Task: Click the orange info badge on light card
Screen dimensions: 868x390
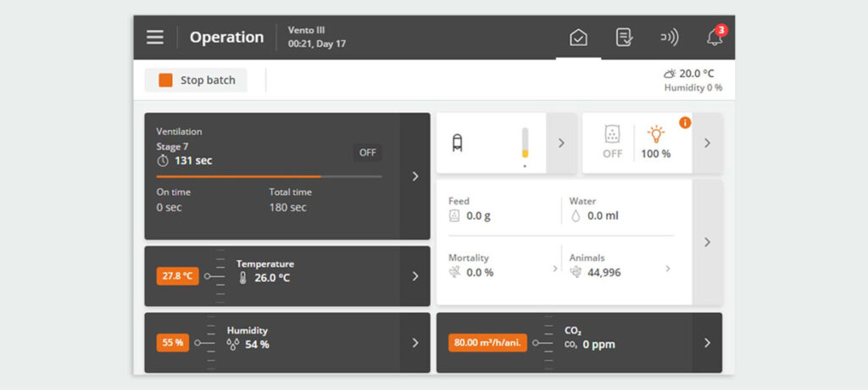Action: point(685,123)
